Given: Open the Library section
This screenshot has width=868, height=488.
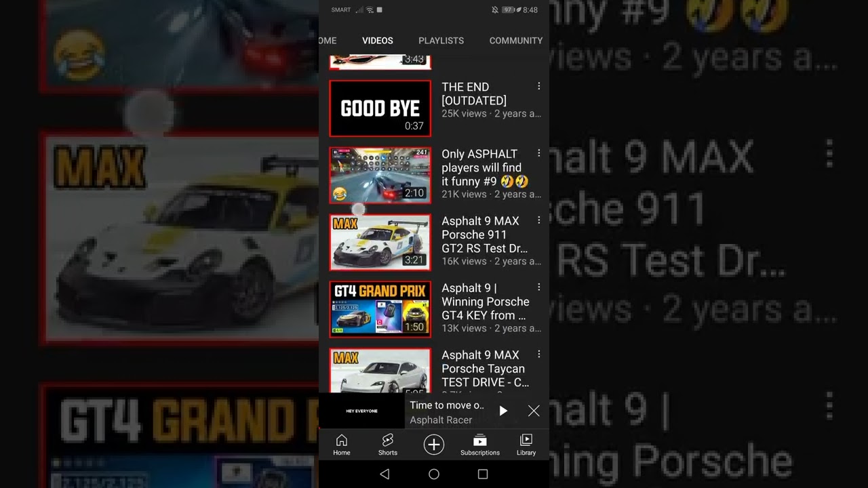Looking at the screenshot, I should (526, 445).
